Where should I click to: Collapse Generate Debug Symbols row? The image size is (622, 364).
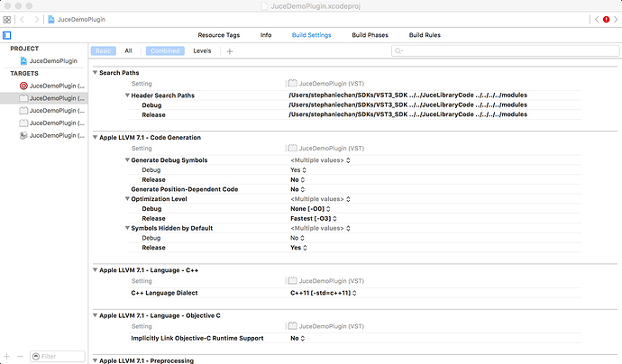pyautogui.click(x=127, y=159)
